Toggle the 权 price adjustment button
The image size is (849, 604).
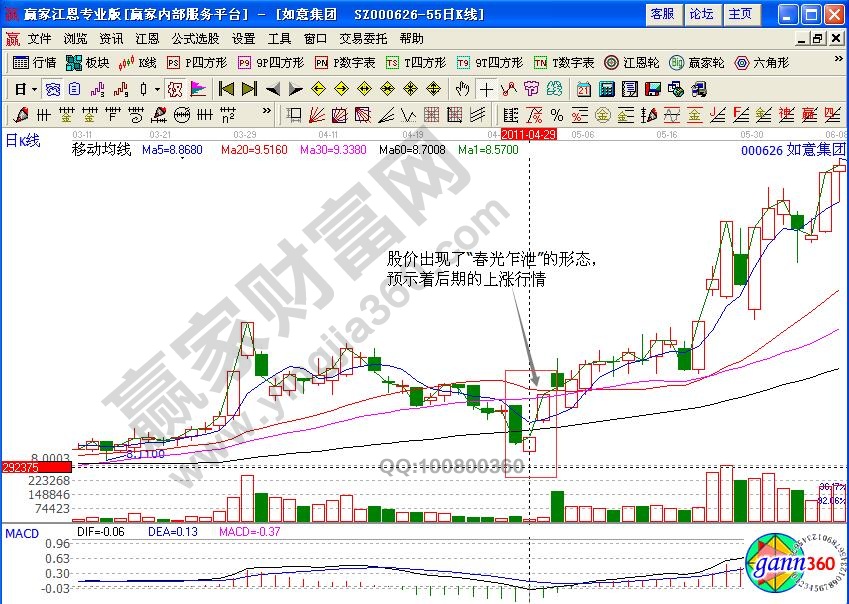pos(176,88)
